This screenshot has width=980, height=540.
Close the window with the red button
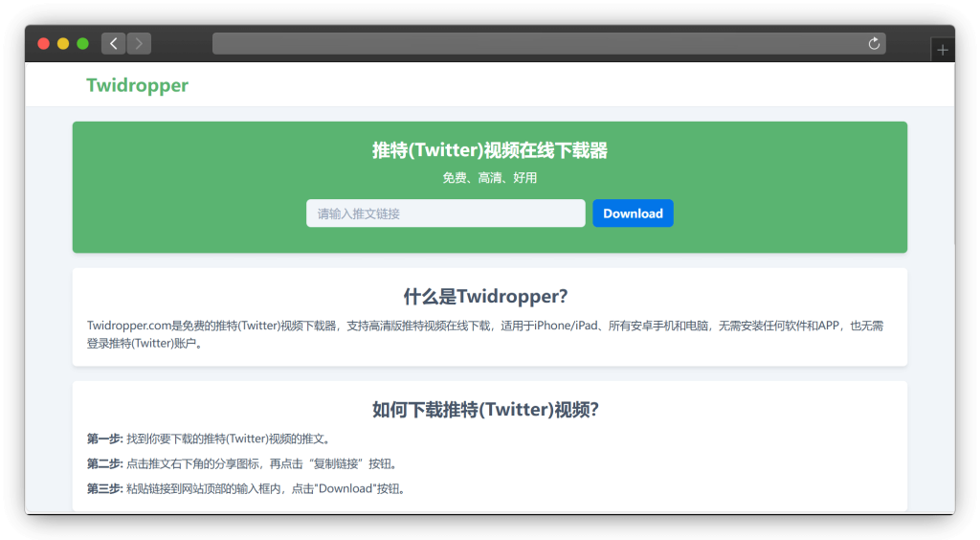click(43, 43)
